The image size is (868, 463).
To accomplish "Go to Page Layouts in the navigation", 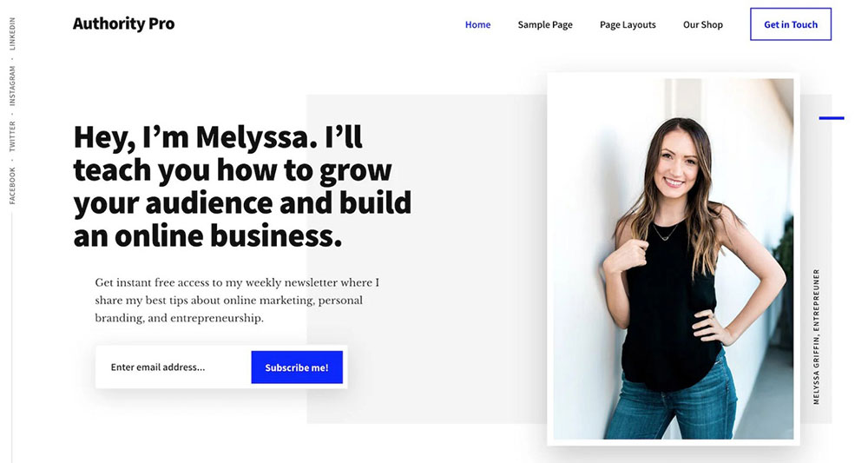I will point(628,25).
